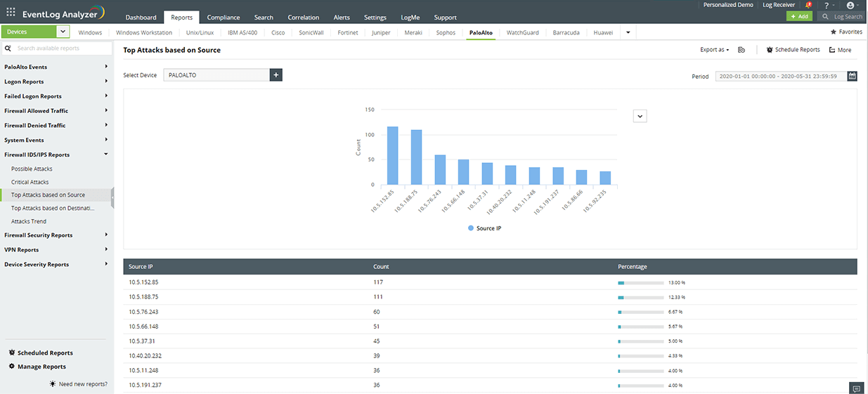Toggle the Source IP legend marker
Image resolution: width=868 pixels, height=394 pixels.
pyautogui.click(x=471, y=228)
